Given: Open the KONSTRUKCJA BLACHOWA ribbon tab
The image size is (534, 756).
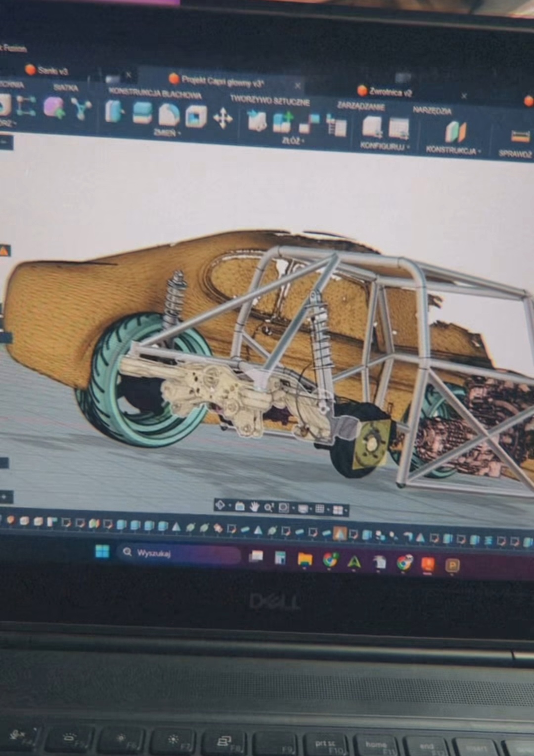Looking at the screenshot, I should pos(155,94).
